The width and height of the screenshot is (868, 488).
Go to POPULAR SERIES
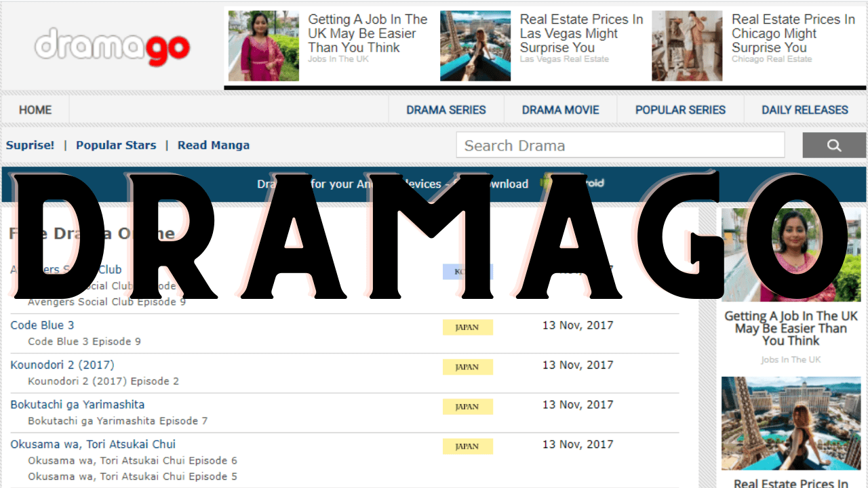click(x=680, y=110)
